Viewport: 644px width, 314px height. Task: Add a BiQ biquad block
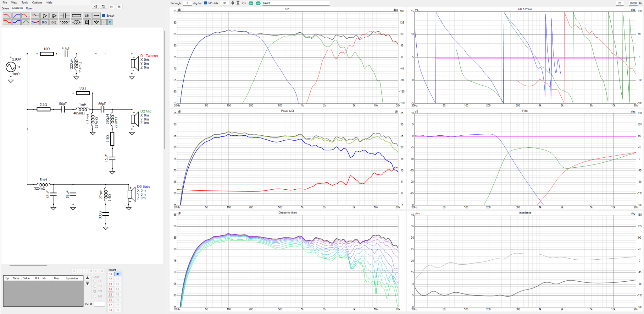[45, 22]
